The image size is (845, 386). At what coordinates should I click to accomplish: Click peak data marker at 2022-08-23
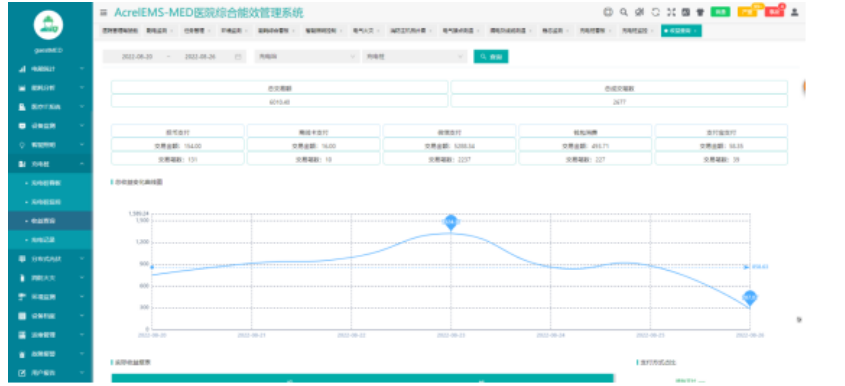tap(451, 222)
